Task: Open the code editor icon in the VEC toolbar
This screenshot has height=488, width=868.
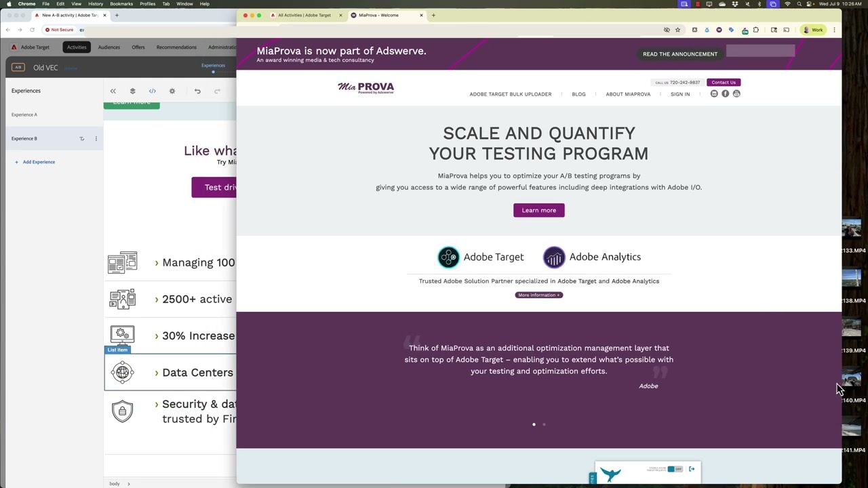Action: [152, 91]
